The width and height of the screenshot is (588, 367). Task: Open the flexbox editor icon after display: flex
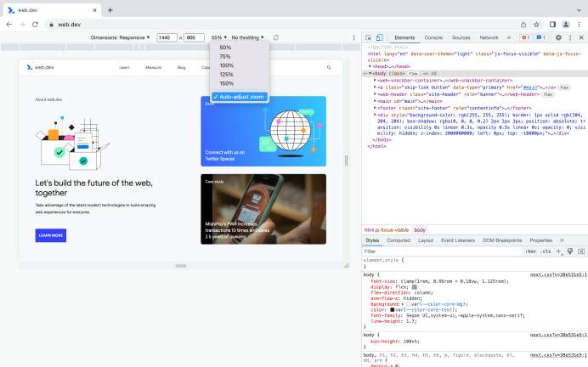tap(415, 287)
